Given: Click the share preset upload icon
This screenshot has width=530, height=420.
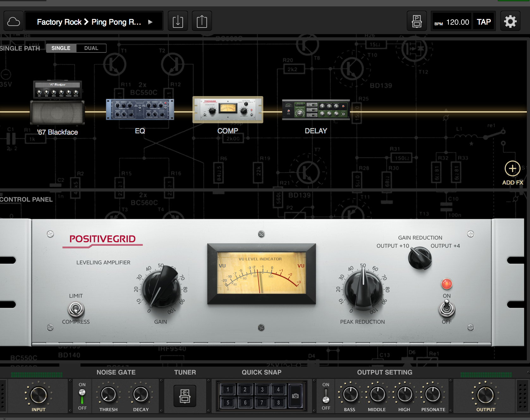Looking at the screenshot, I should click(x=202, y=21).
